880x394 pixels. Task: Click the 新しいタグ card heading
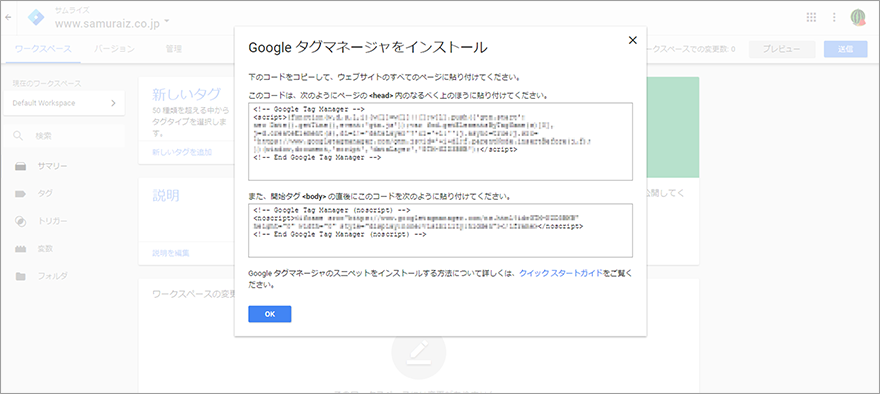click(x=186, y=94)
